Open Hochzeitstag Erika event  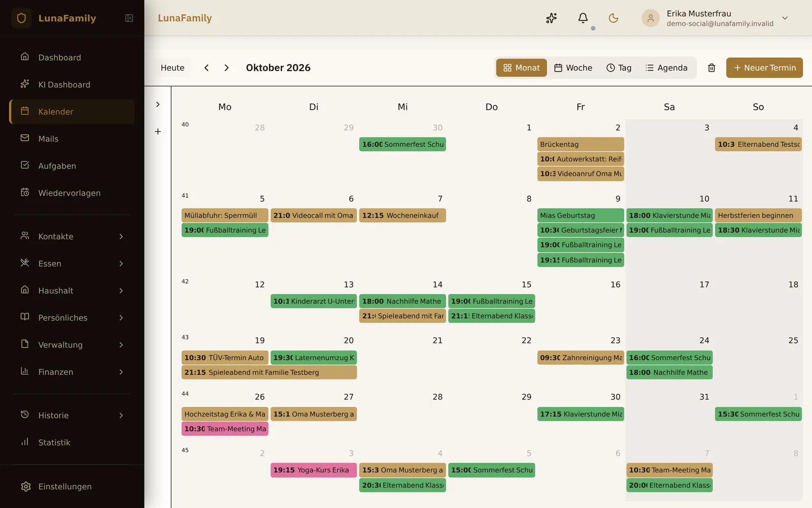pyautogui.click(x=225, y=414)
